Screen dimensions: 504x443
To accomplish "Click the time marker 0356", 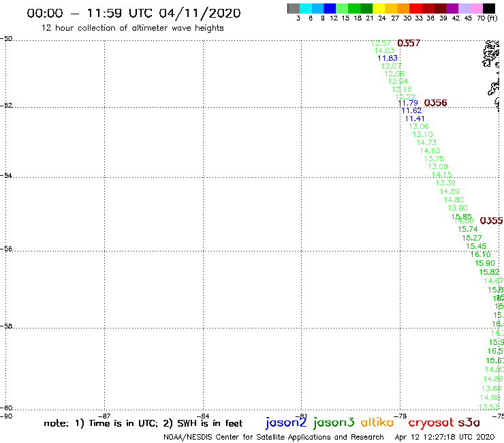I will coord(435,103).
